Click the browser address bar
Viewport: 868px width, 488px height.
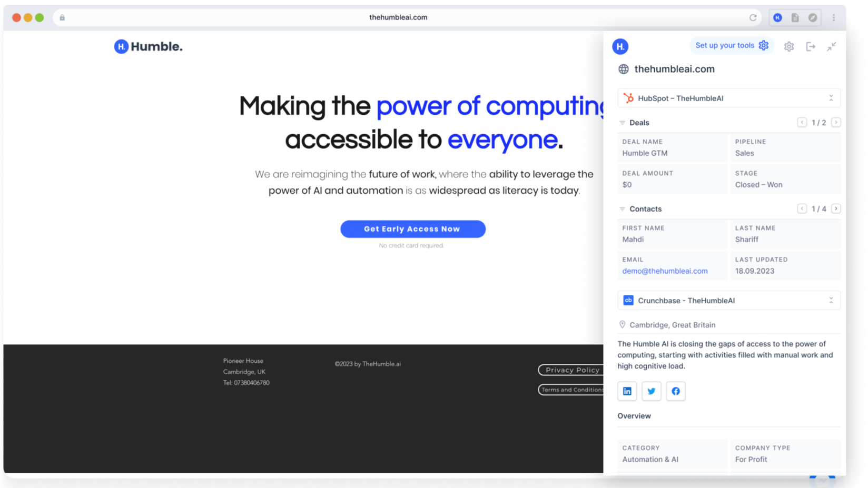(x=398, y=17)
